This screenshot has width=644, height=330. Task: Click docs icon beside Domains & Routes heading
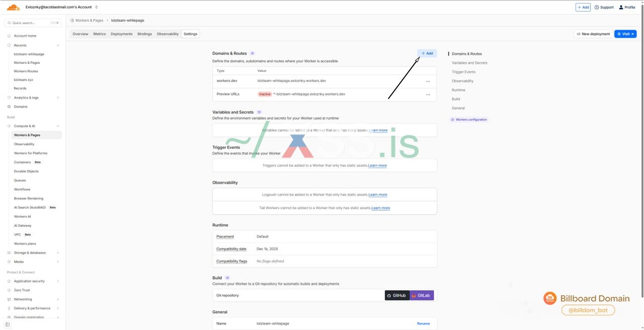tap(253, 53)
